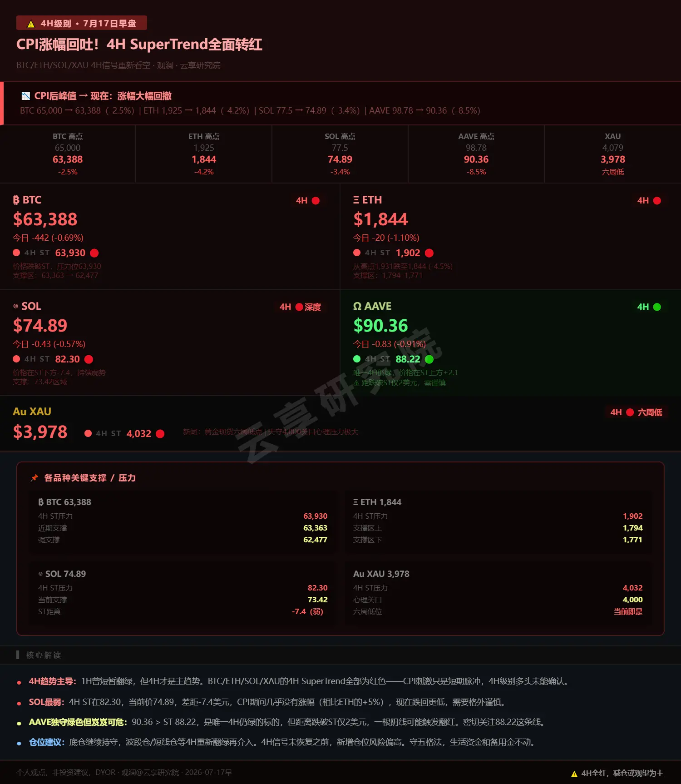Open the SOL 高点 summary cell

(340, 154)
